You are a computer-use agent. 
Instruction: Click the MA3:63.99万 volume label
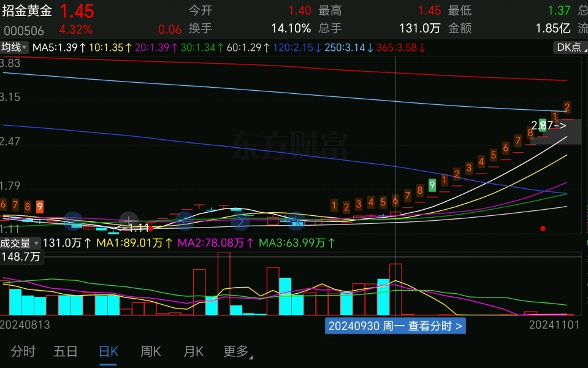297,243
